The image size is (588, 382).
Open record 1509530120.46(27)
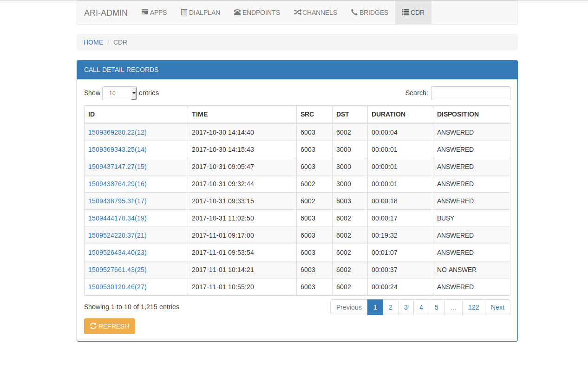pyautogui.click(x=118, y=287)
